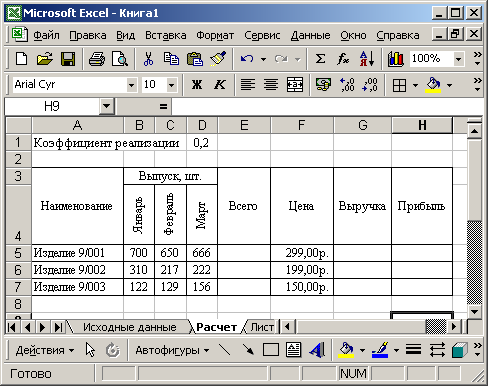Open the Действия menu
488x386 pixels.
45,350
